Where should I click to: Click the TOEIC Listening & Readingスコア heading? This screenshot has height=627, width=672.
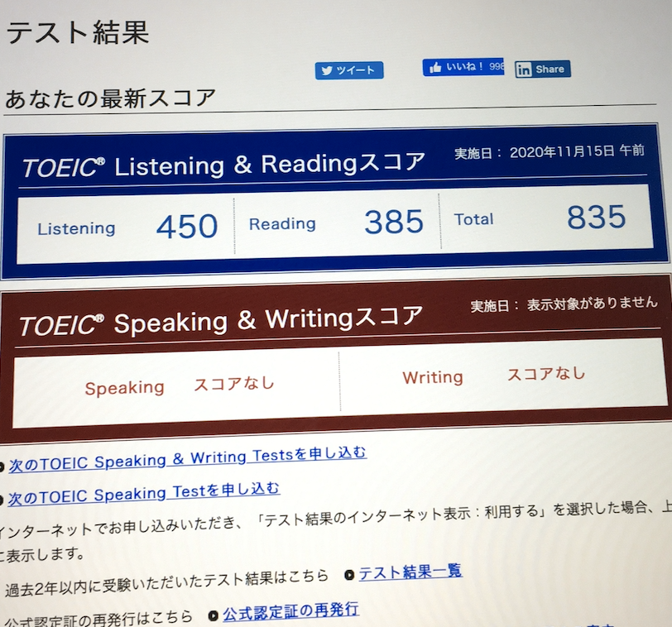[223, 165]
